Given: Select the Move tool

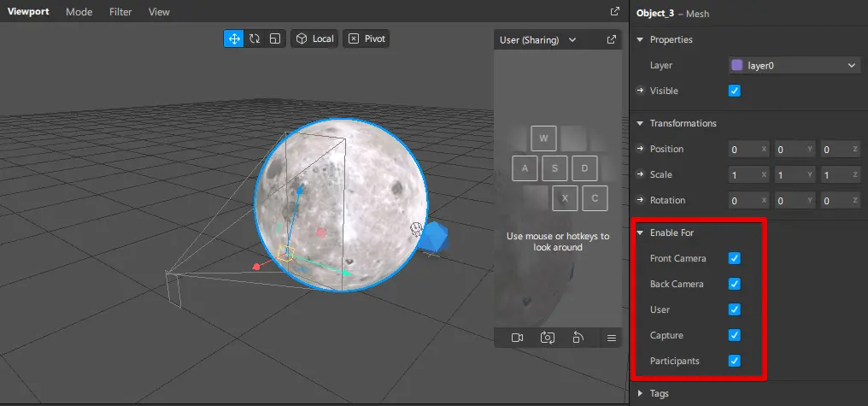Looking at the screenshot, I should coord(233,38).
